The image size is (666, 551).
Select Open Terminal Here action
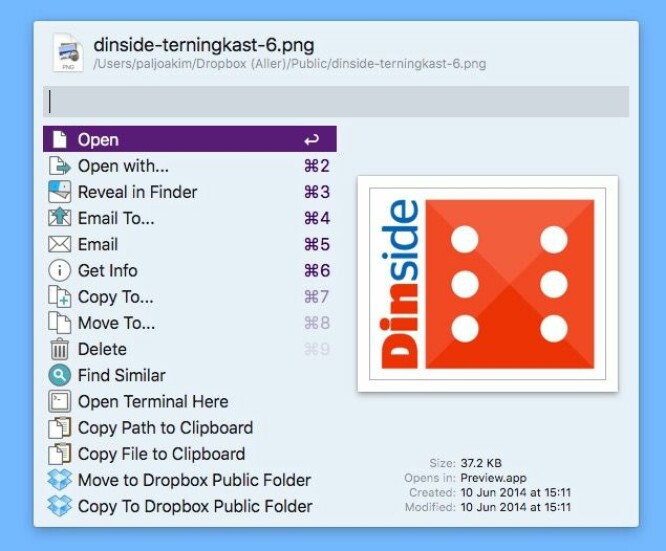(x=190, y=401)
